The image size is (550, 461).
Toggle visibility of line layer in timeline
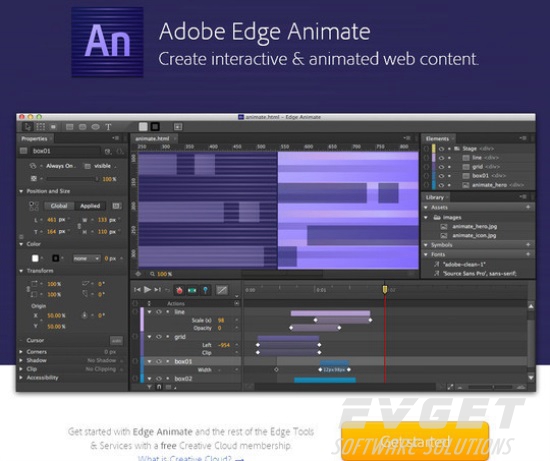tap(159, 312)
